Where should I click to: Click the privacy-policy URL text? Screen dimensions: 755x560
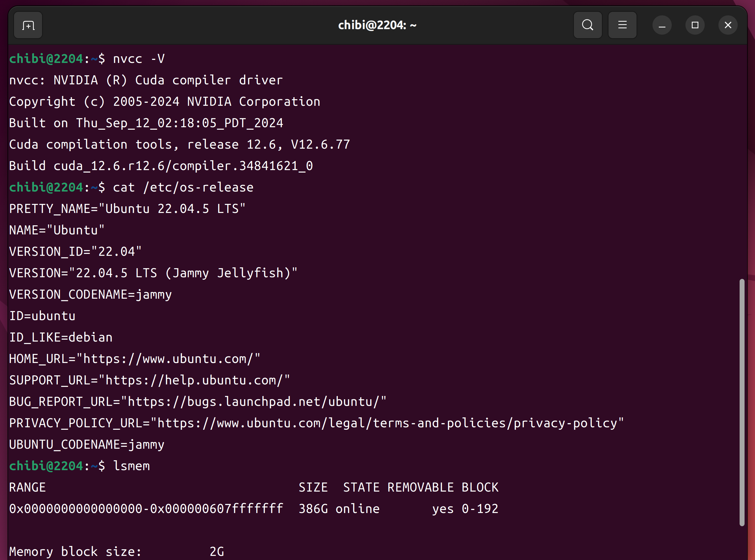pyautogui.click(x=386, y=423)
